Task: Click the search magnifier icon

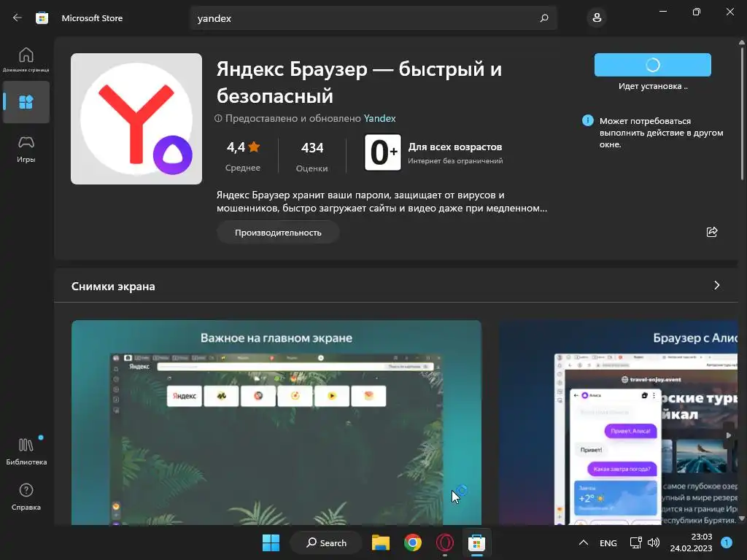Action: pyautogui.click(x=544, y=18)
